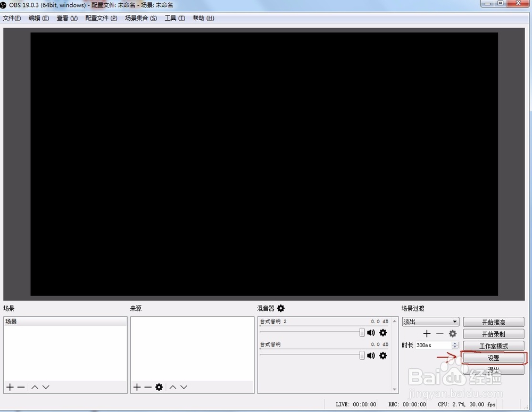The image size is (532, 412).
Task: Move scene up with arrow icon
Action: click(x=35, y=387)
